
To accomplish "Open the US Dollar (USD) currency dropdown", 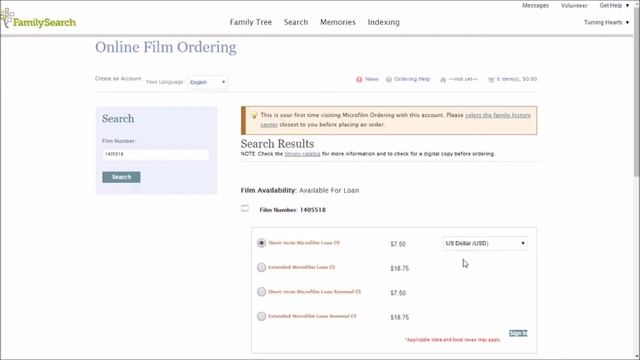I will point(485,243).
